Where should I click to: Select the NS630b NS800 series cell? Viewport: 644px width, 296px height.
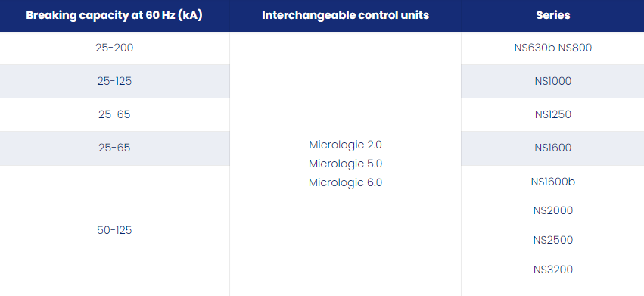(x=553, y=48)
